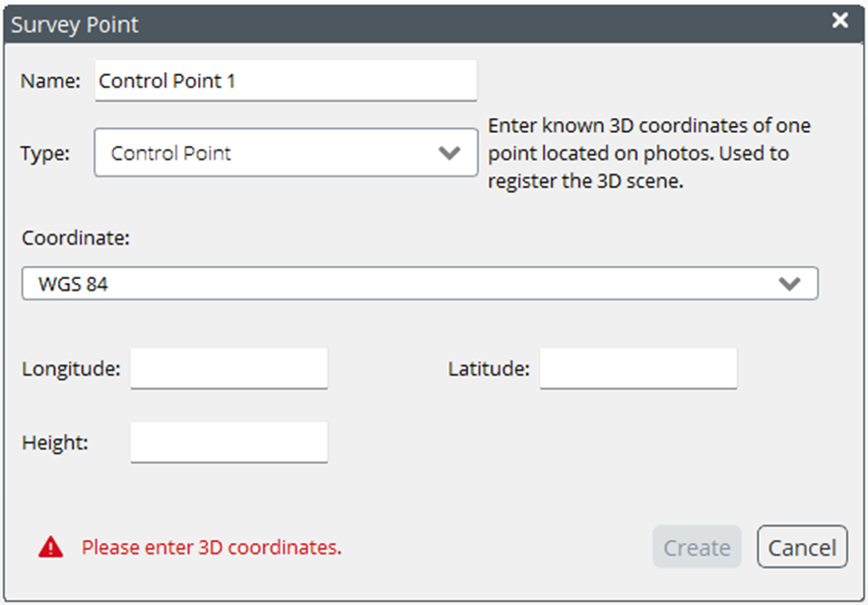
Task: Close the Survey Point dialog with the X icon
Action: point(839,20)
